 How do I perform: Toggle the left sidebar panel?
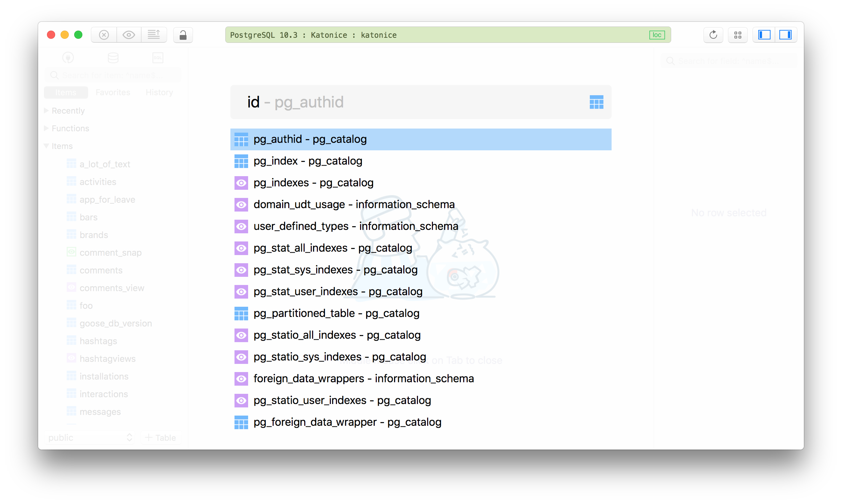(764, 35)
